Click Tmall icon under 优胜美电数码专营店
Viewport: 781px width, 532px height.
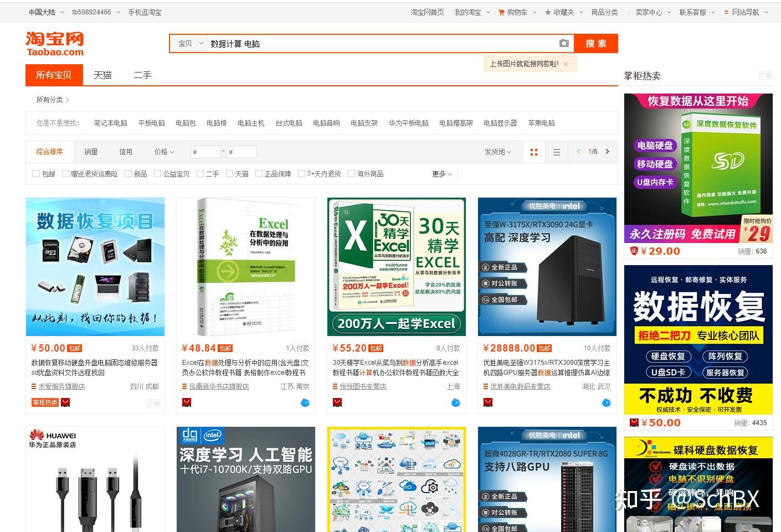(487, 402)
